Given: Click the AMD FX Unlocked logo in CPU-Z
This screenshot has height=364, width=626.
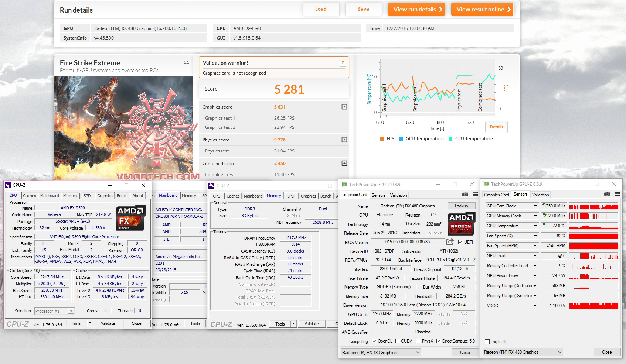Looking at the screenshot, I should coord(130,218).
